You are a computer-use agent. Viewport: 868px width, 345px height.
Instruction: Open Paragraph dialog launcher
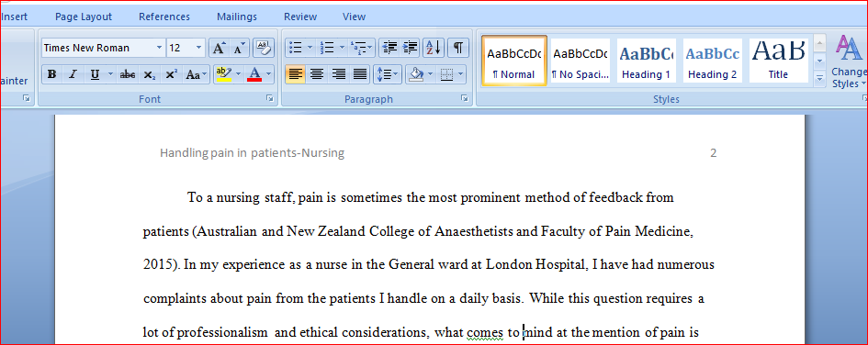pyautogui.click(x=464, y=98)
